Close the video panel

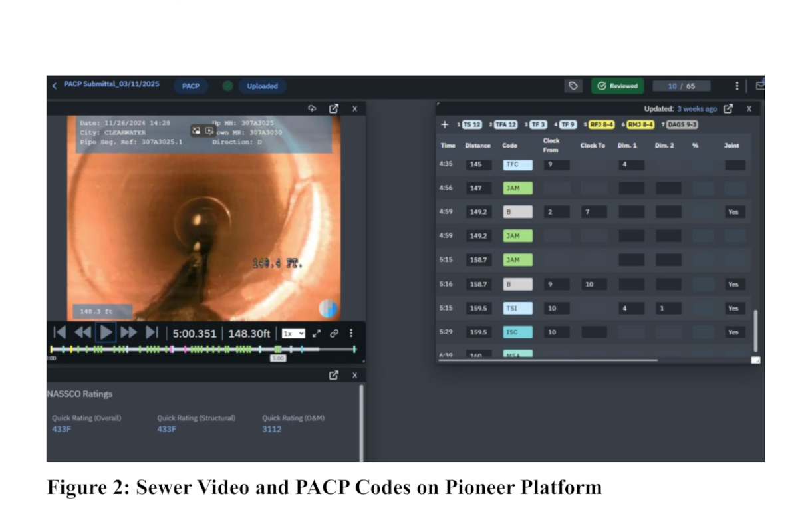[x=354, y=108]
